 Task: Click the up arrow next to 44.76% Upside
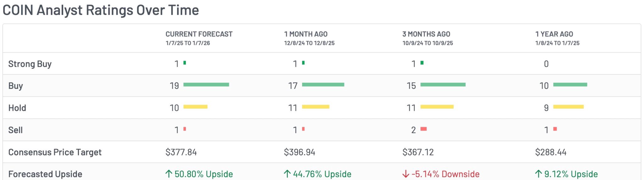click(x=287, y=174)
